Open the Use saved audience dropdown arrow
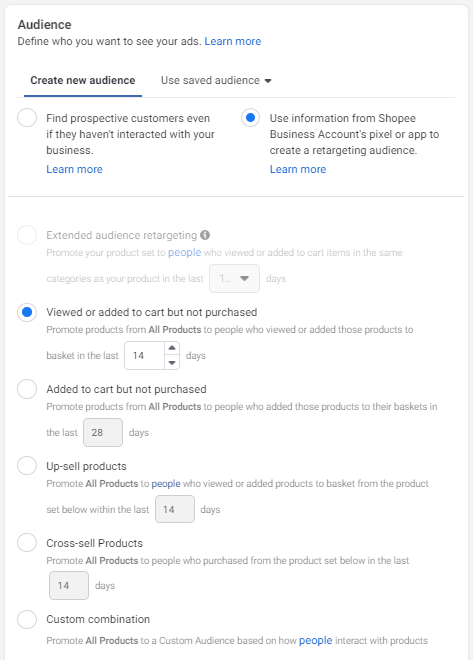This screenshot has width=473, height=660. (x=268, y=81)
